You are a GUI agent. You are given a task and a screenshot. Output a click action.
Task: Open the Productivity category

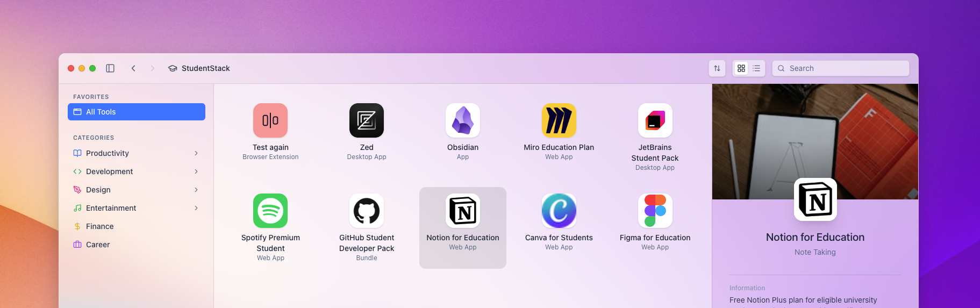coord(137,153)
